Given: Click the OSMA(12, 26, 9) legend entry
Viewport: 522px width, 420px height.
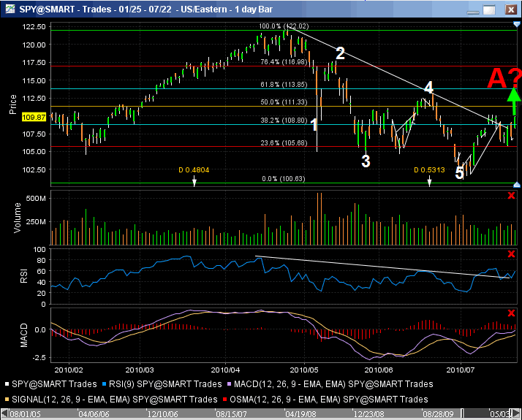Looking at the screenshot, I should pyautogui.click(x=325, y=400).
